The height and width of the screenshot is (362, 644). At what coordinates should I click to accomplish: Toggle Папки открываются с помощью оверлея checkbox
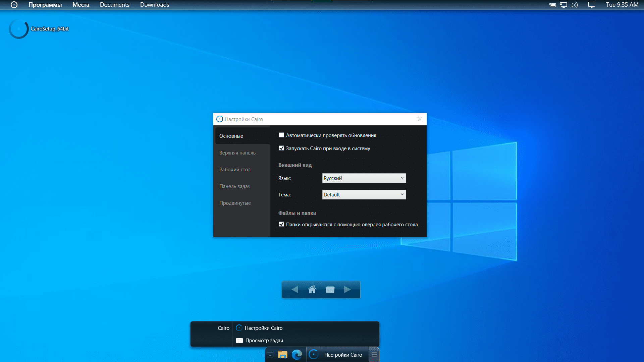tap(281, 224)
